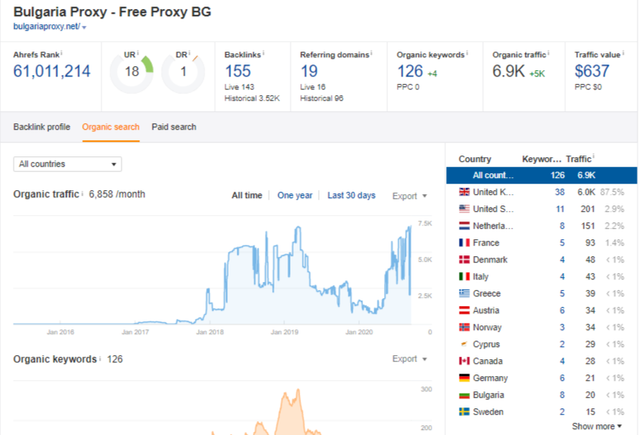Click the Country column header
The image size is (640, 435).
475,159
